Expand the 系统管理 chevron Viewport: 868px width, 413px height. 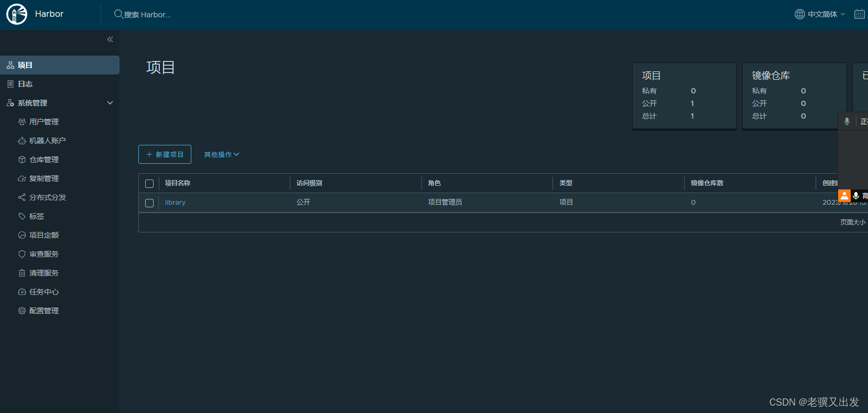(x=110, y=103)
